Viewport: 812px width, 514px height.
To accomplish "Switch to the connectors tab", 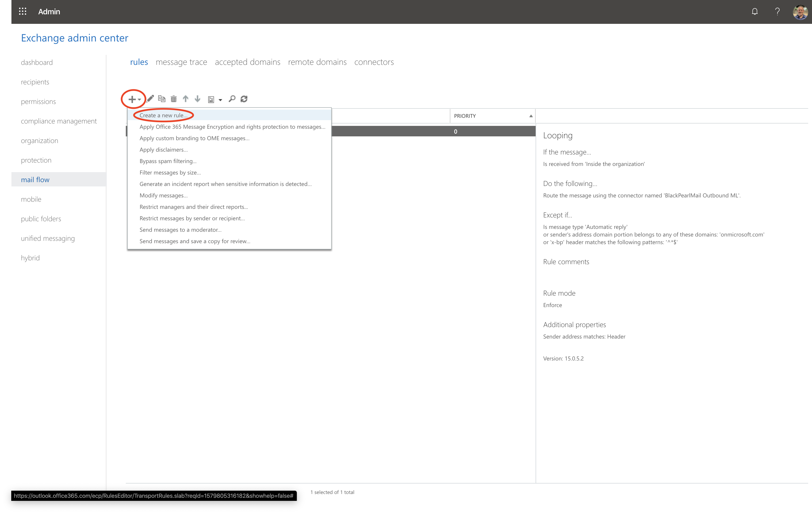I will coord(374,62).
